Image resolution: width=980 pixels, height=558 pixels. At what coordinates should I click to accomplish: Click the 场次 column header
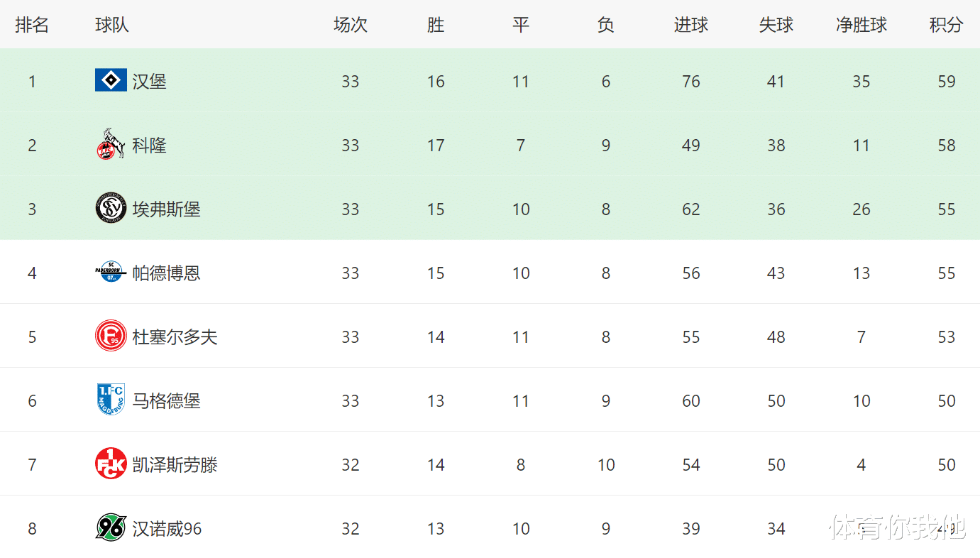pos(351,25)
